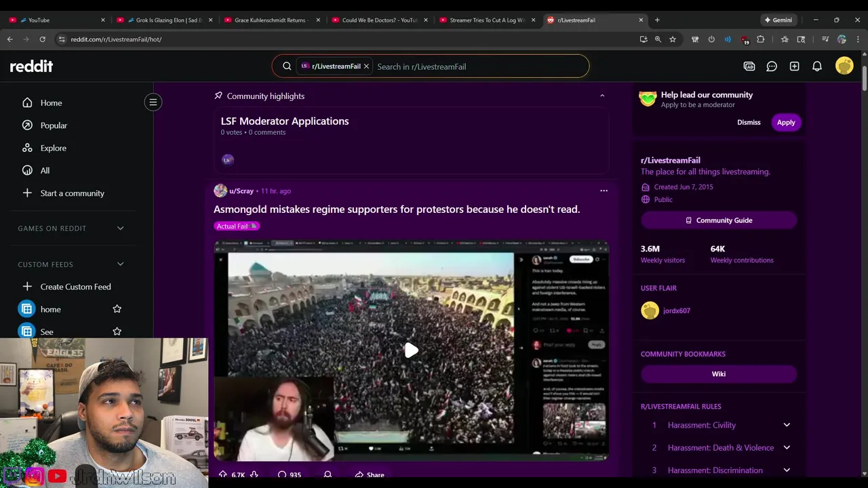This screenshot has height=488, width=868.
Task: Click the install app icon in address bar
Action: pyautogui.click(x=644, y=39)
